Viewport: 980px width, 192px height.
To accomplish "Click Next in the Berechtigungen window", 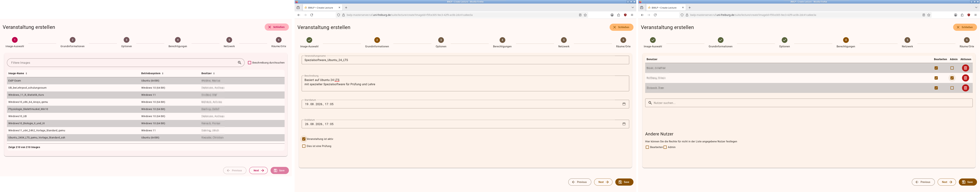I will [947, 182].
